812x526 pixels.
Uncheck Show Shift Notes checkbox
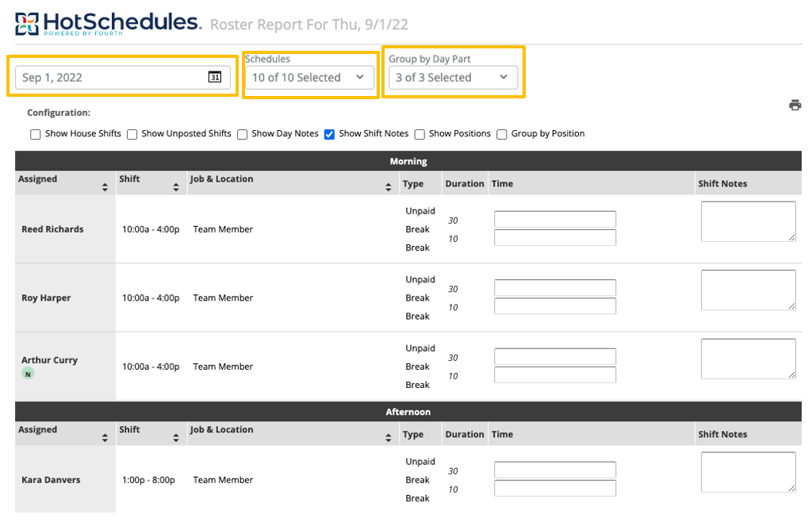coord(329,134)
